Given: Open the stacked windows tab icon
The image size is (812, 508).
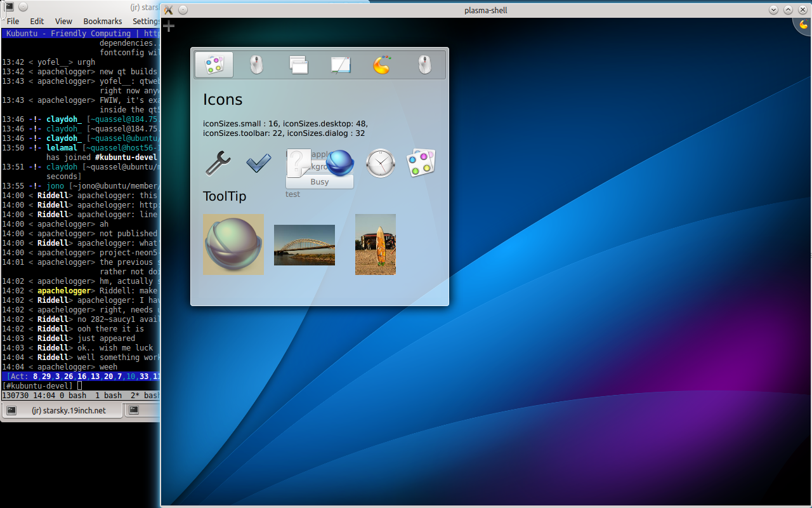Looking at the screenshot, I should pos(298,65).
